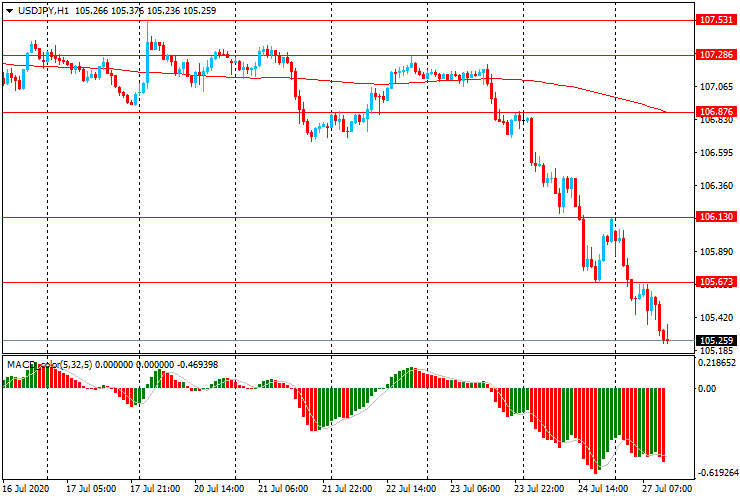Viewport: 740px width, 500px height.
Task: Select the USDJPY,H1 symbol title
Action: [43, 10]
